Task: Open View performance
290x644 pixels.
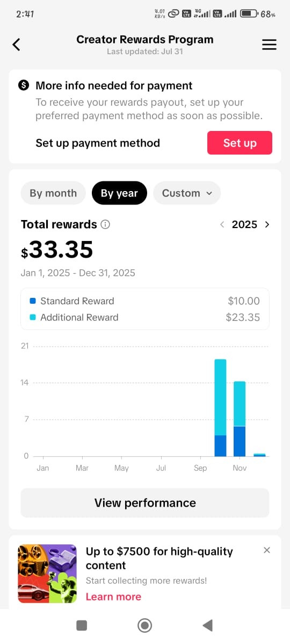Action: 145,503
